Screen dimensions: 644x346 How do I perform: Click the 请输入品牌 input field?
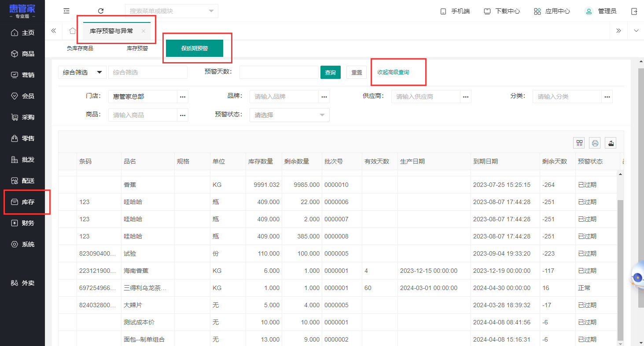[x=284, y=97]
